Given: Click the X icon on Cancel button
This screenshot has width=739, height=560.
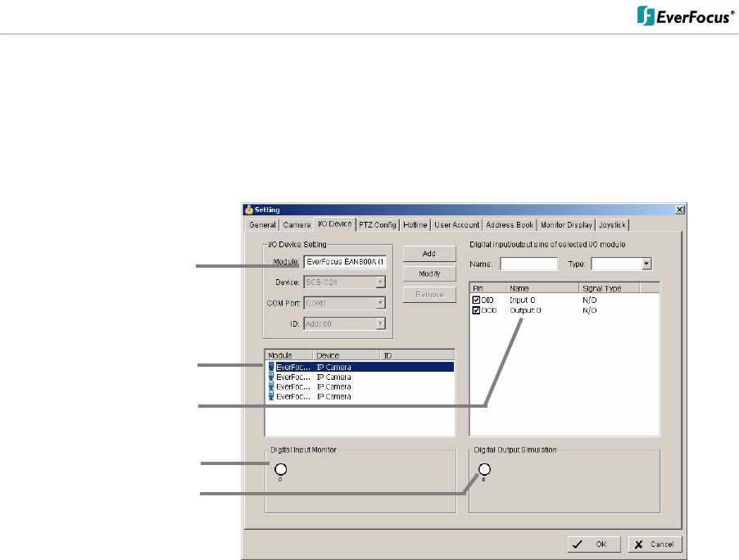Looking at the screenshot, I should [x=638, y=544].
